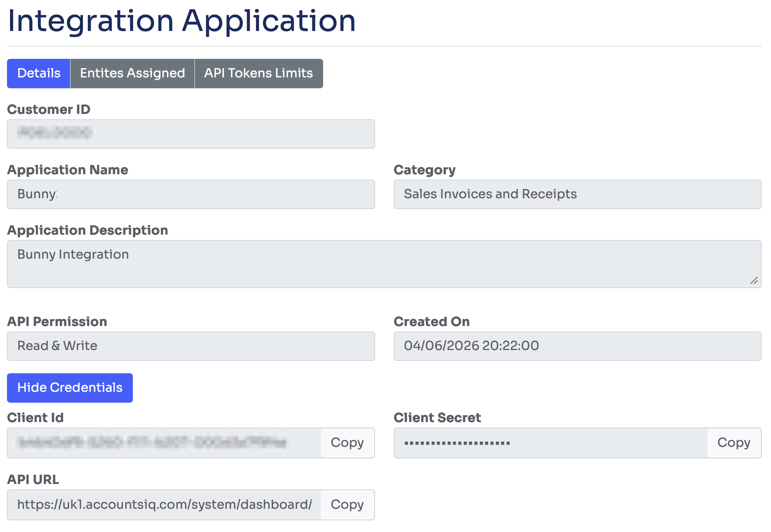Click the Client Id field
771x532 pixels.
click(164, 443)
